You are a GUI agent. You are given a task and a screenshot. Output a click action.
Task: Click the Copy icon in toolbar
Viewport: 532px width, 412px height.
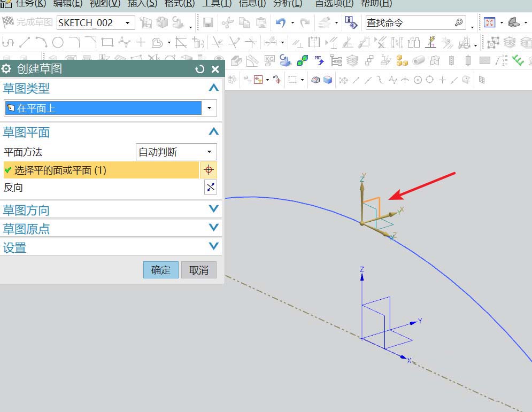click(x=244, y=23)
